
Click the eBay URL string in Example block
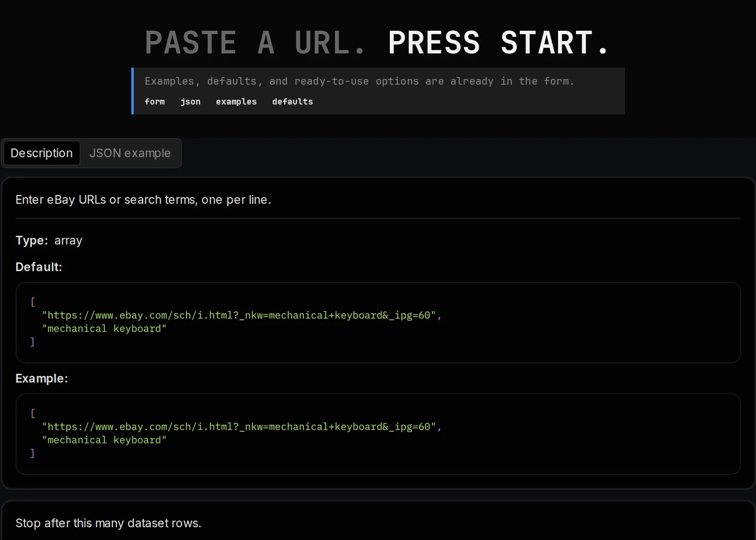point(239,427)
